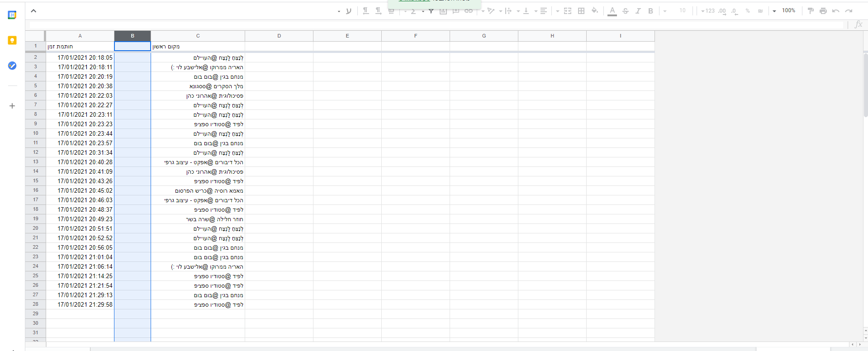868x351 pixels.
Task: Click the input tools pencil icon
Action: coord(348,11)
